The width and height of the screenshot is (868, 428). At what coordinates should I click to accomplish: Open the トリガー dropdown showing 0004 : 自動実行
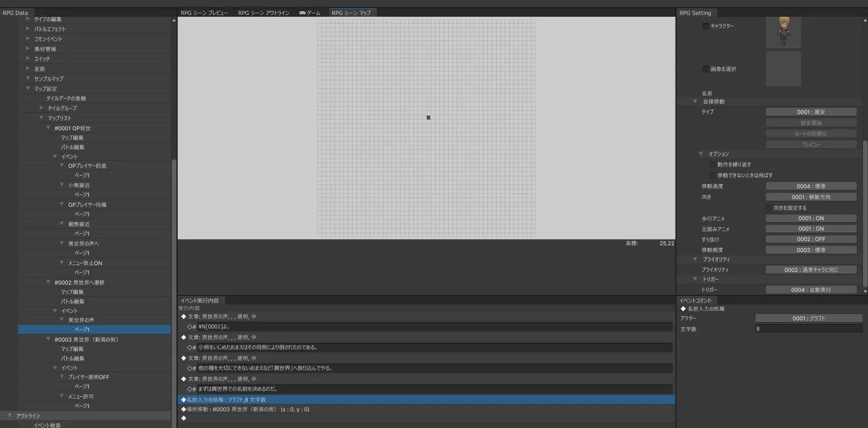[811, 290]
